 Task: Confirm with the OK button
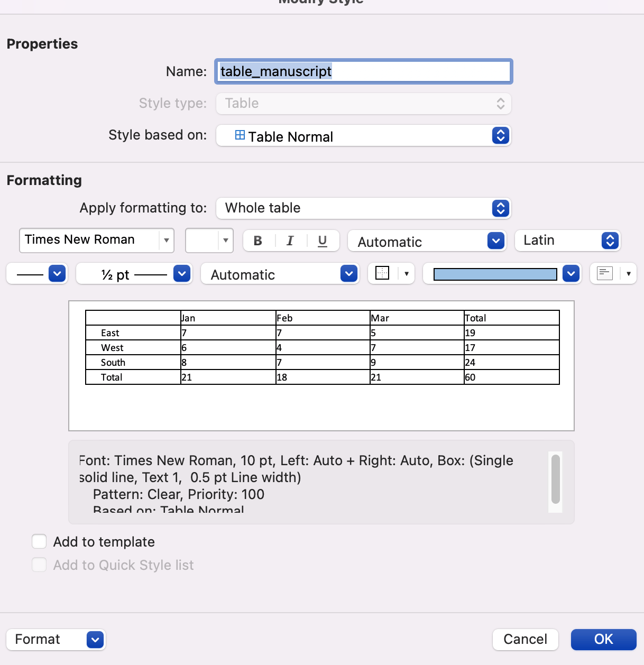[x=604, y=640]
